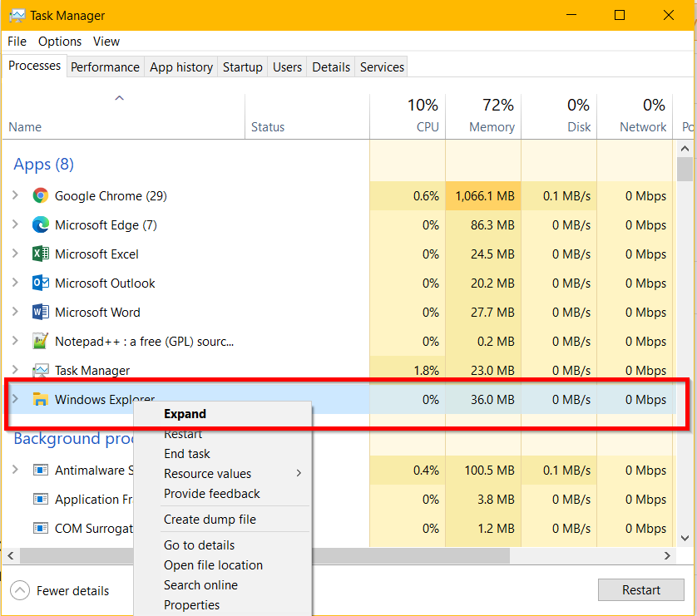697x616 pixels.
Task: Expand the Notepad++ process group
Action: [x=15, y=341]
